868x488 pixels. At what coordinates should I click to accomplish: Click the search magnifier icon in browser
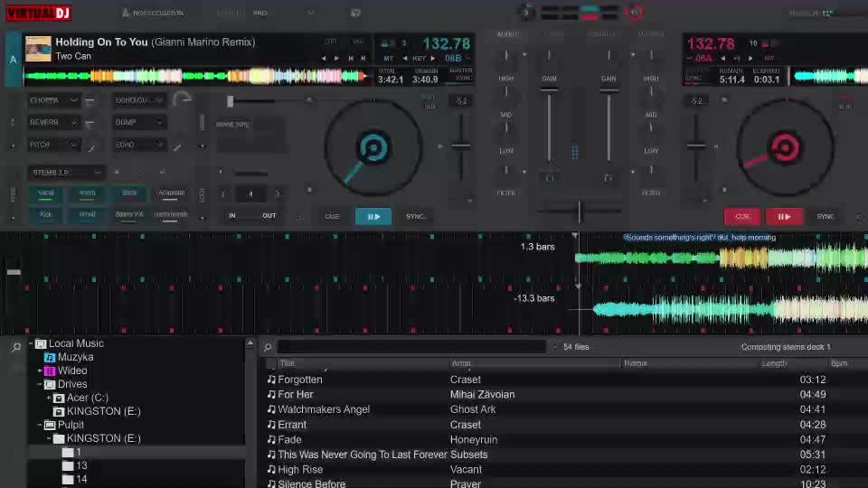click(268, 347)
